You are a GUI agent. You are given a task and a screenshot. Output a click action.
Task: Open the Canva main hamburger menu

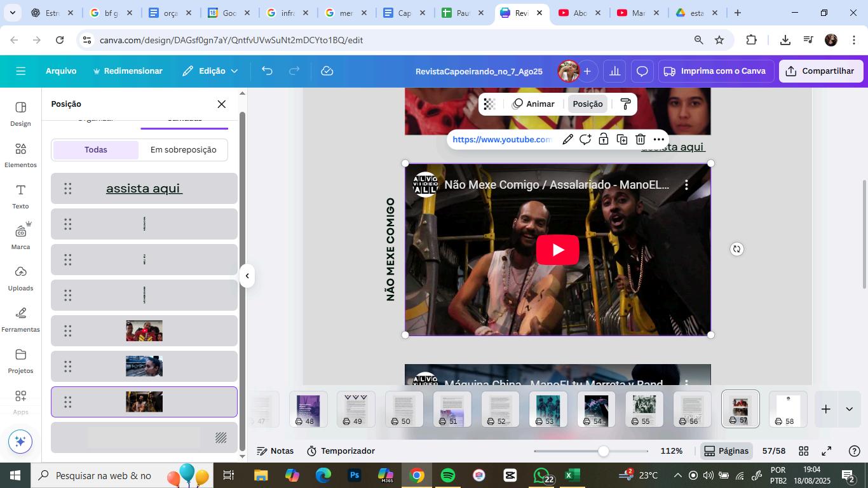(21, 71)
